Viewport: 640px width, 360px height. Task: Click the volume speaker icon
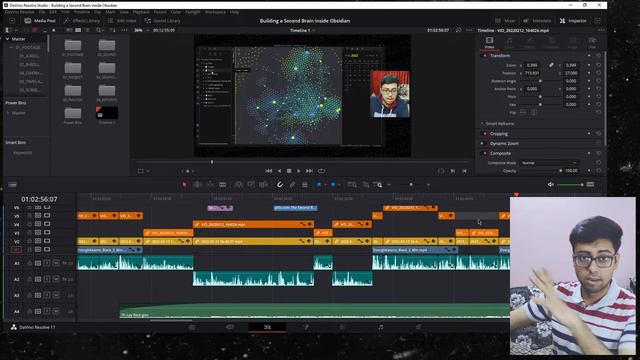(x=551, y=184)
